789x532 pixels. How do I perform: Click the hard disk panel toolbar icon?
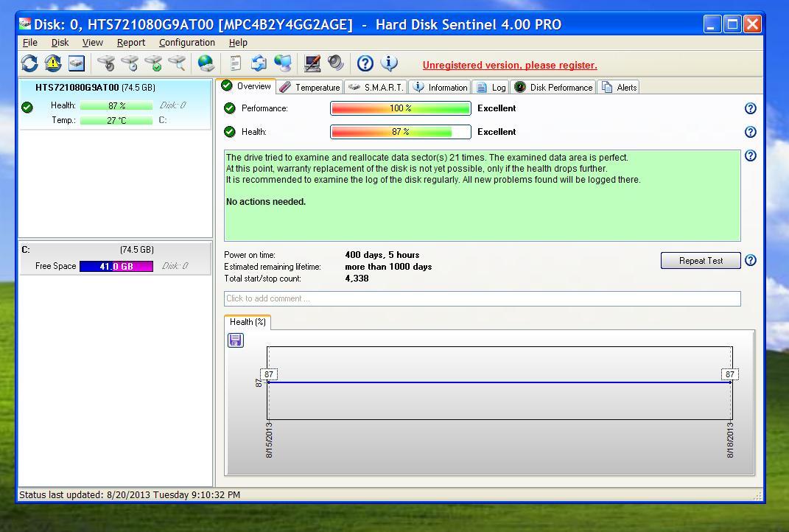pyautogui.click(x=77, y=63)
